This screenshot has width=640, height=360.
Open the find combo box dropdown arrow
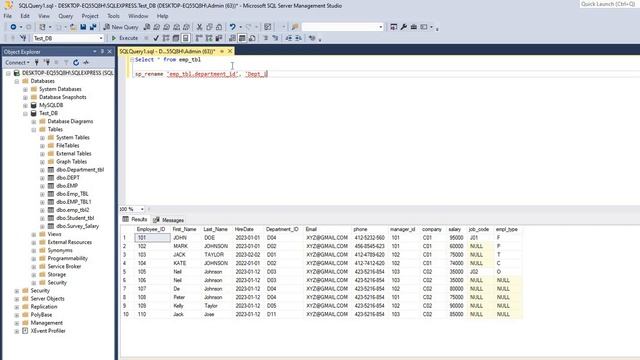[380, 27]
